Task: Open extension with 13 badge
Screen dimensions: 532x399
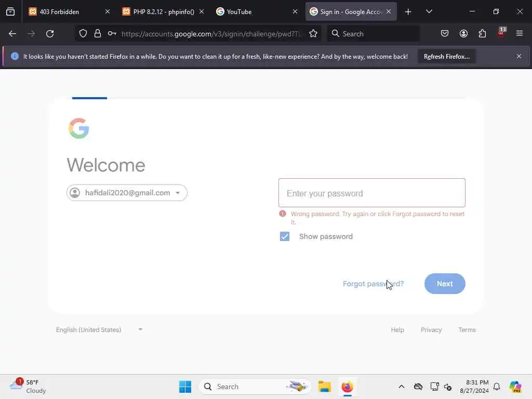Action: pyautogui.click(x=501, y=33)
